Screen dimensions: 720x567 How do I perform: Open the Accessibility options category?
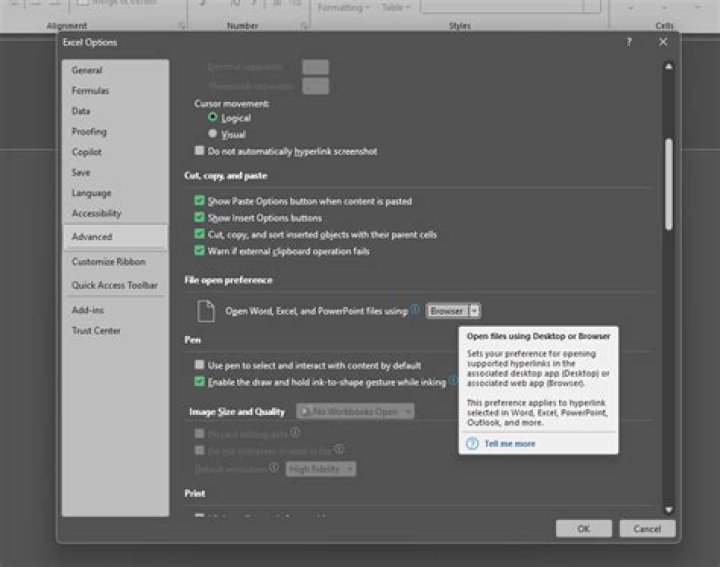click(115, 213)
